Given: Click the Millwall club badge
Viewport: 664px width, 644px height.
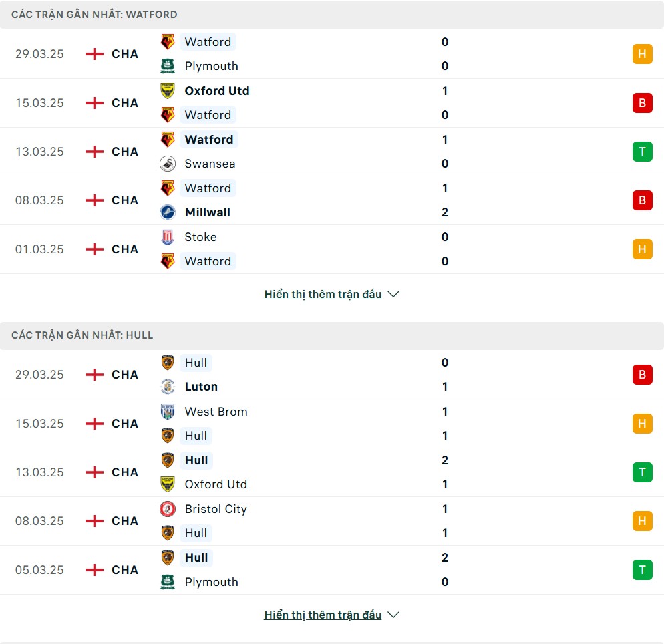Looking at the screenshot, I should (168, 212).
